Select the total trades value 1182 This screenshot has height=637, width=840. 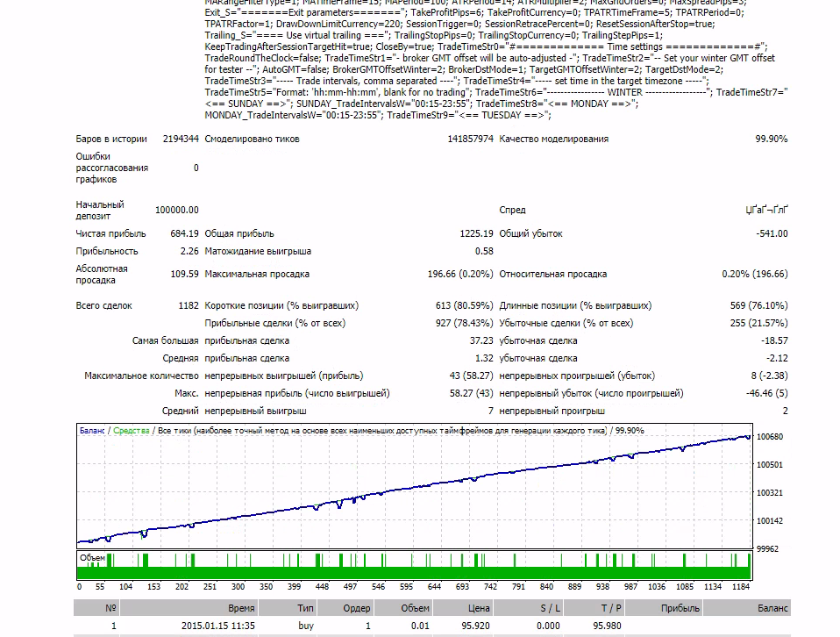pyautogui.click(x=189, y=305)
